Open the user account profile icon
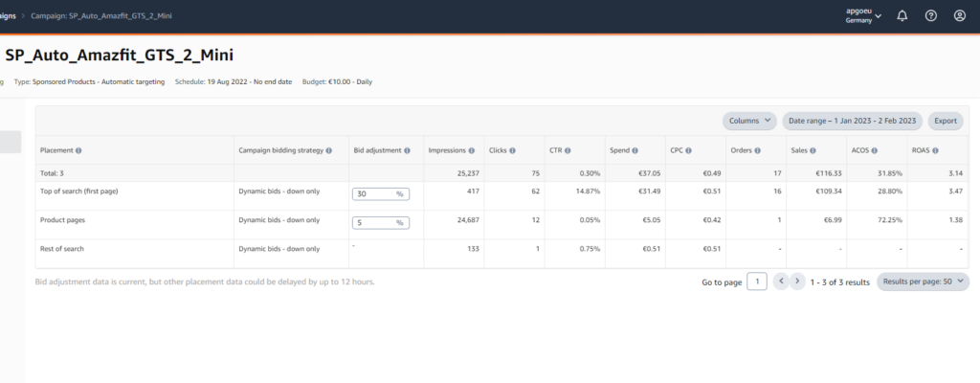The height and width of the screenshot is (383, 980). pos(959,16)
